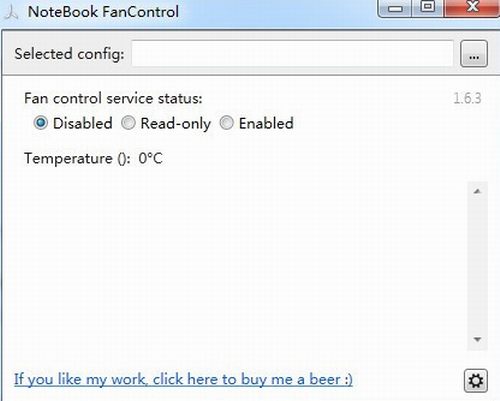The image size is (500, 401).
Task: Open the settings gear button
Action: (476, 381)
